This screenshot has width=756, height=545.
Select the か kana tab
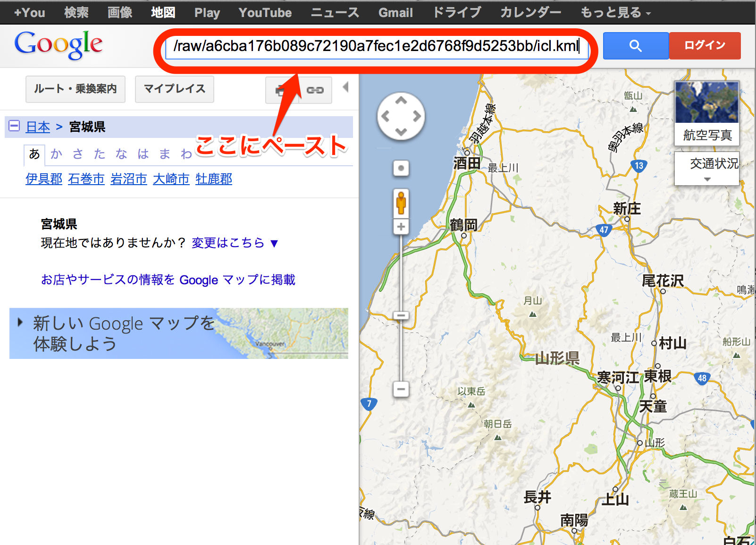pos(57,154)
